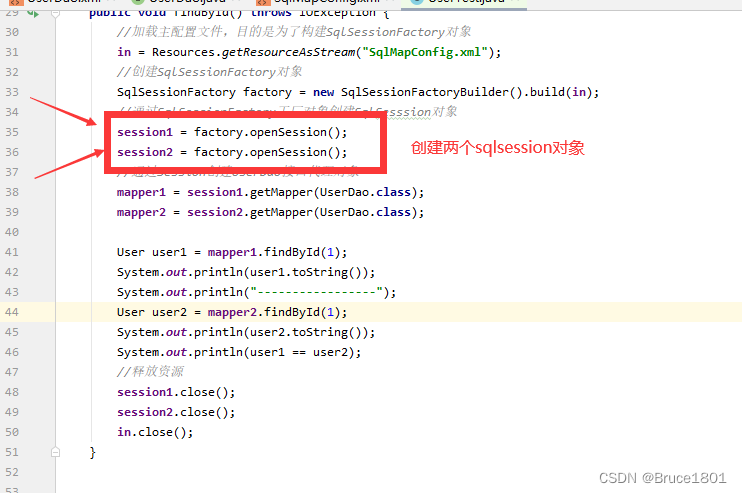The image size is (742, 493).
Task: Click user2.toString() on line 45
Action: point(306,333)
